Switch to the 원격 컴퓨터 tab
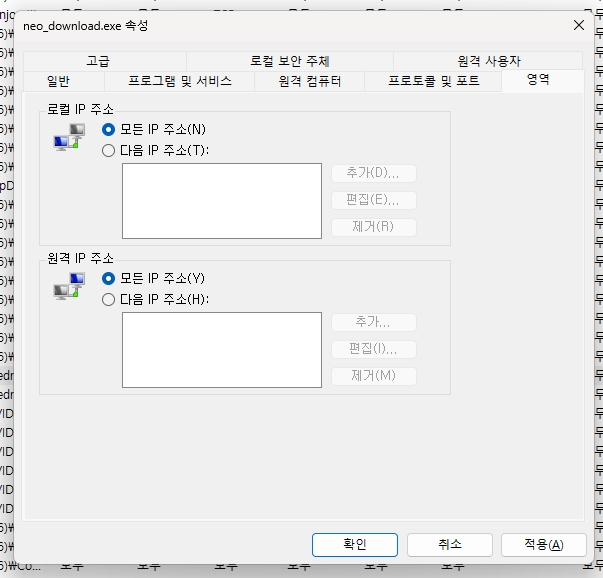 coord(310,81)
